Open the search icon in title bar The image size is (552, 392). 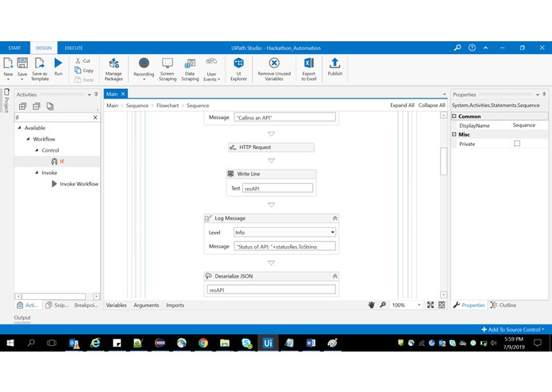tap(457, 48)
